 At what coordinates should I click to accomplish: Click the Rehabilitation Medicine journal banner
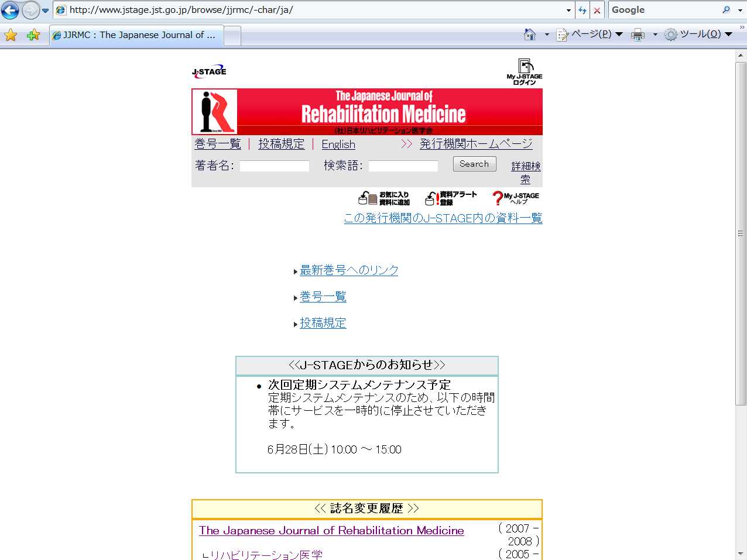[367, 112]
